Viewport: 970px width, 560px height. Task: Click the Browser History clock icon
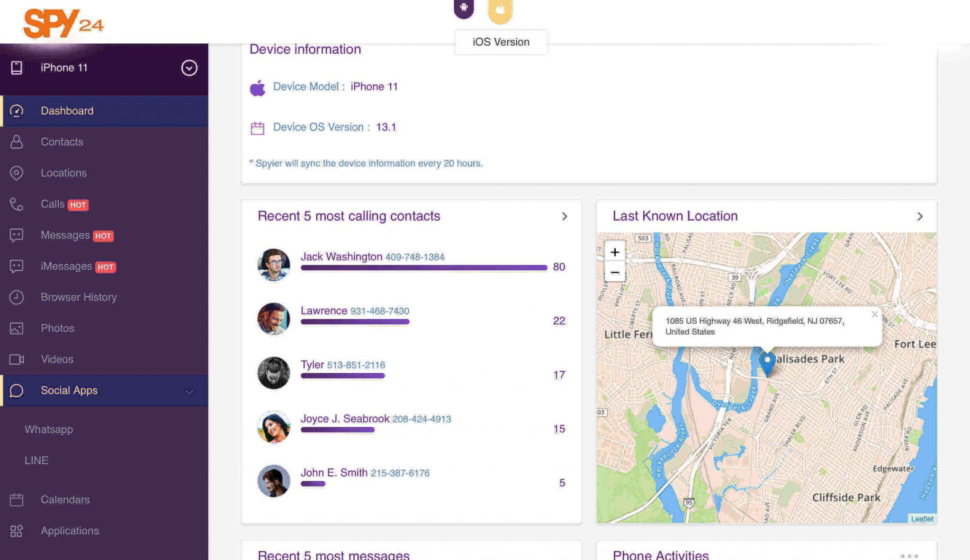[17, 297]
